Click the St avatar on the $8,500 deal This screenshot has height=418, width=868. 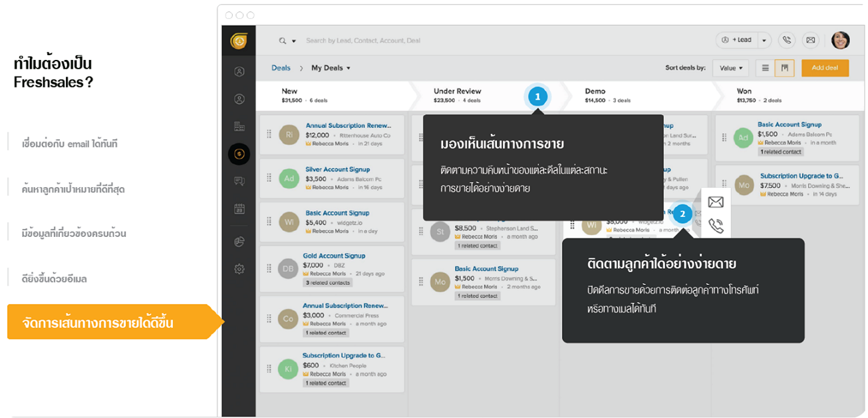[x=440, y=232]
